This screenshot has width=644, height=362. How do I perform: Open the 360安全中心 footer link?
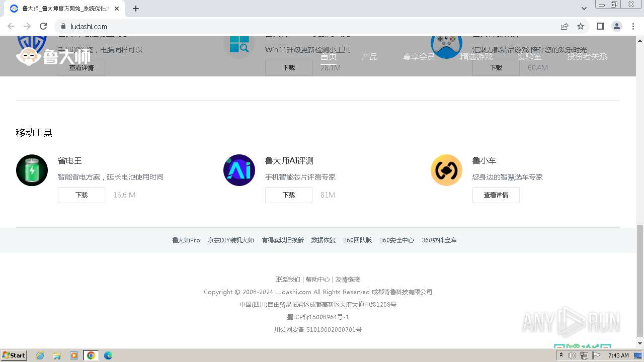tap(397, 240)
